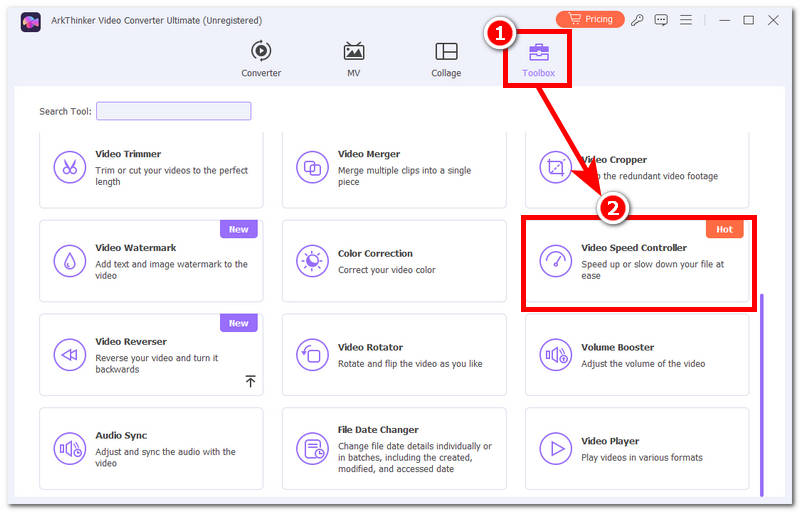Click "Reverse your video" description
Screen dimensions: 800x512
pyautogui.click(x=157, y=364)
